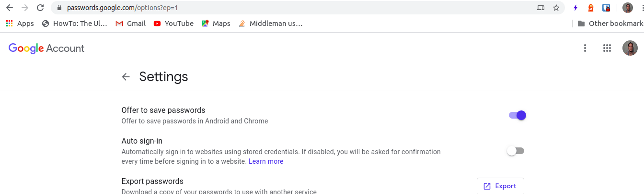Bookmark this page with the star icon
This screenshot has width=644, height=194.
pos(556,8)
